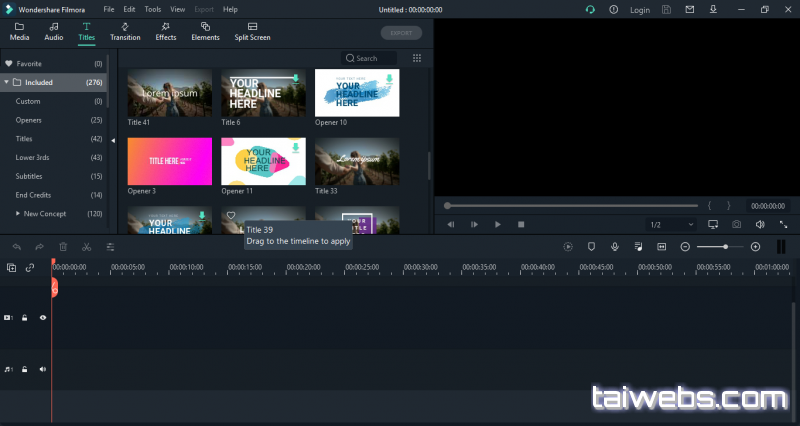
Task: Toggle visibility eye on video track 1
Action: 43,317
